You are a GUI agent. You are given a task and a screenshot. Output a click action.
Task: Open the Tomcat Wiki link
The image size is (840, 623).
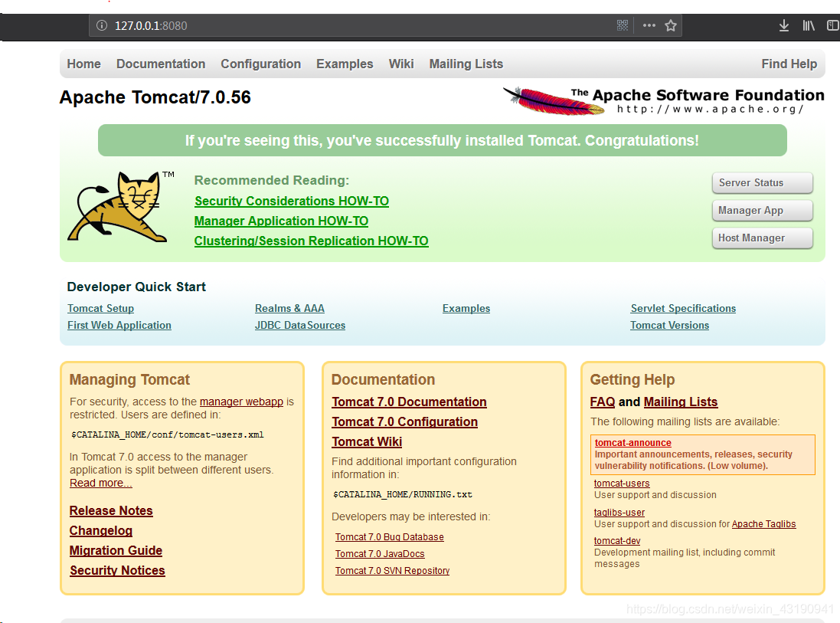click(x=367, y=442)
